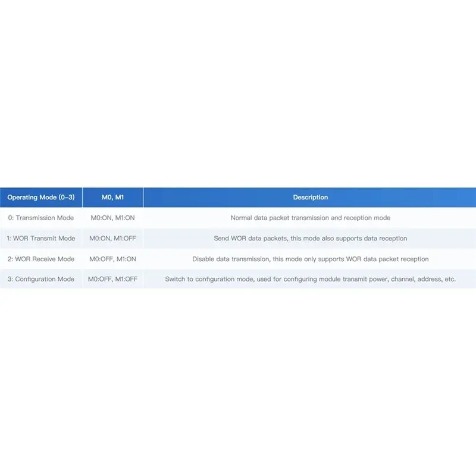Click 'Normal data packet transmission and reception mode'
Screen dimensions: 476x476
(310, 218)
